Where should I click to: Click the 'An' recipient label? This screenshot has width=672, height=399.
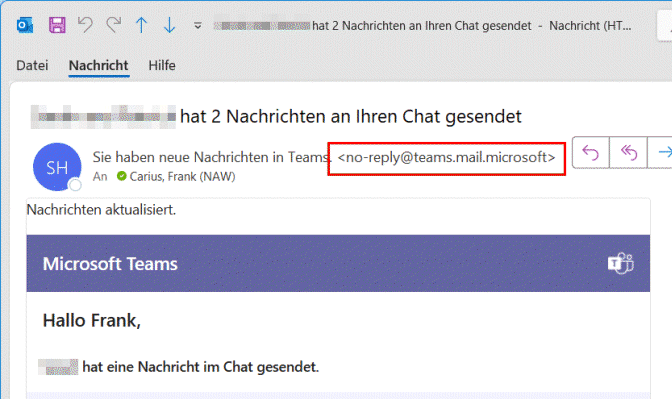pyautogui.click(x=100, y=177)
